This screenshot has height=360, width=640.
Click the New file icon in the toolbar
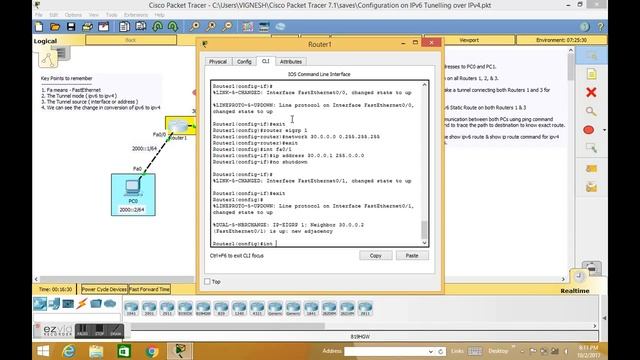(x=39, y=27)
